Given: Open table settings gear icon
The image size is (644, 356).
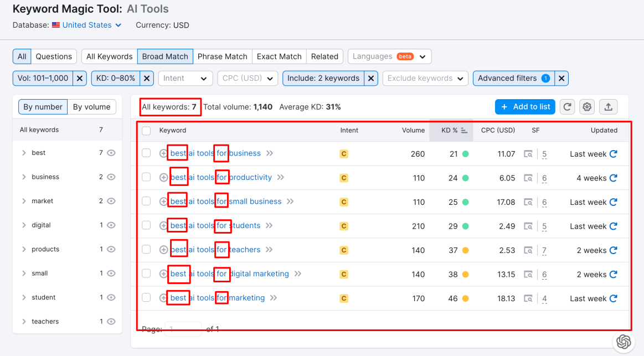Looking at the screenshot, I should (x=587, y=107).
